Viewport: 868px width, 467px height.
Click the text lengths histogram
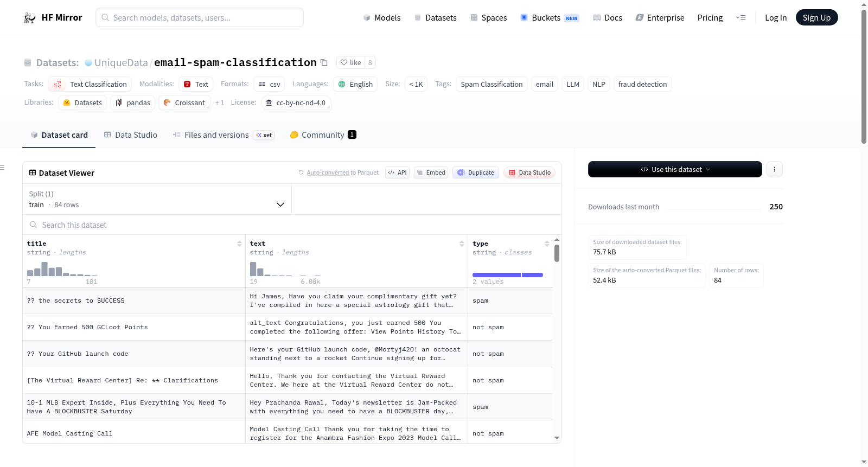(285, 269)
